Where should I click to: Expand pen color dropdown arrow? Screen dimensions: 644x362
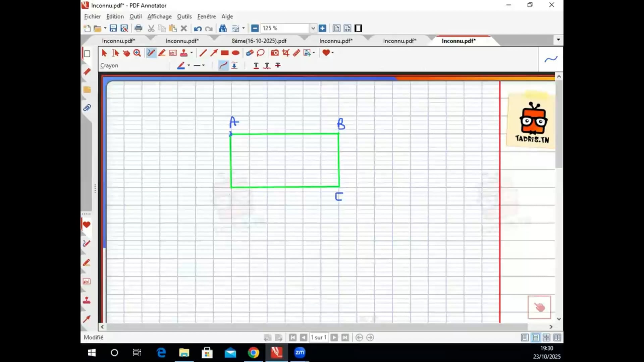(189, 65)
